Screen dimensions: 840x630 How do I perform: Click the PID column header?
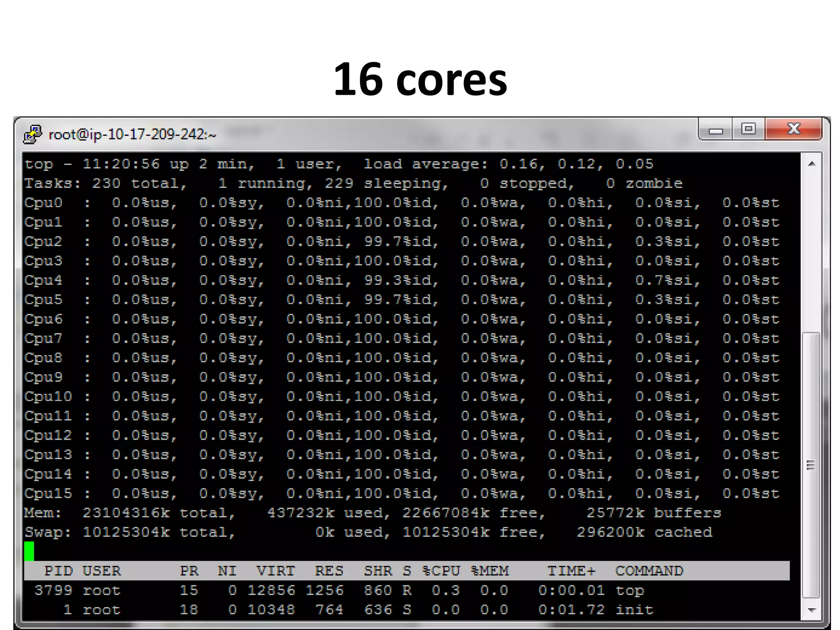tap(59, 571)
